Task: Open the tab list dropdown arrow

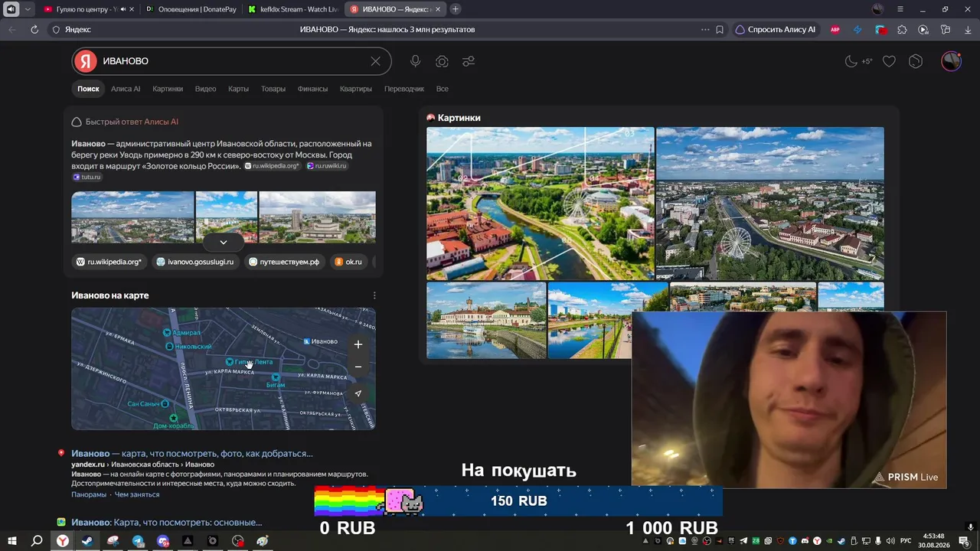Action: click(x=28, y=9)
